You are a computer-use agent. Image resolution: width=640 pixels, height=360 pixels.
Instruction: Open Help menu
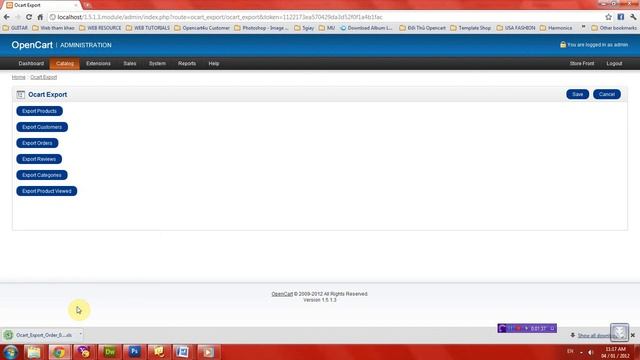214,64
